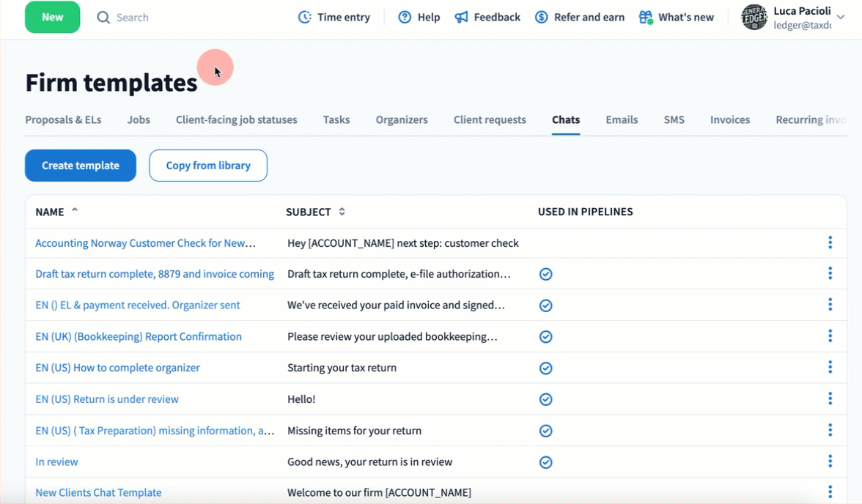Image resolution: width=862 pixels, height=504 pixels.
Task: Click the Copy from library button
Action: coord(208,166)
